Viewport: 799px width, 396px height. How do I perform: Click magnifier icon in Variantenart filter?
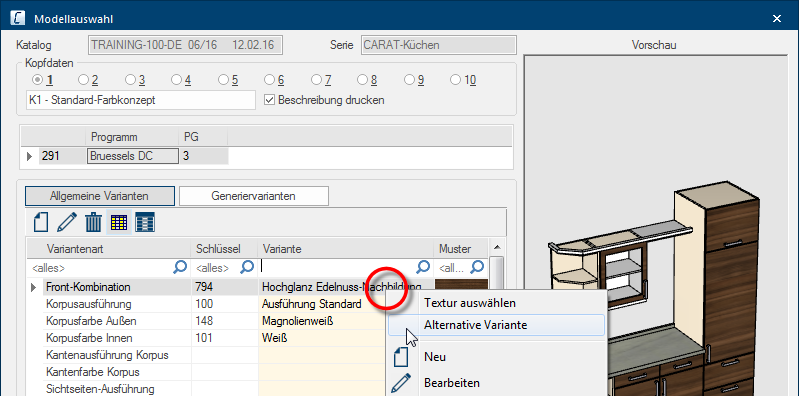click(180, 267)
